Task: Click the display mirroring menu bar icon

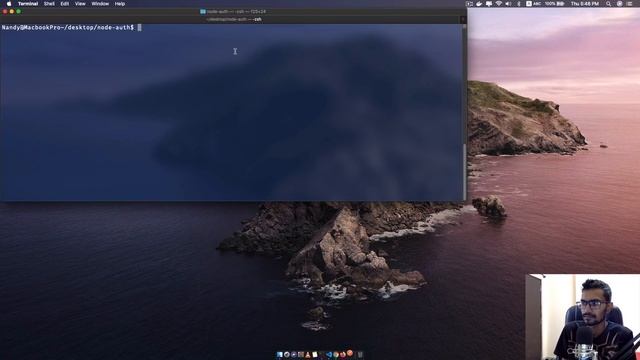Action: click(489, 4)
